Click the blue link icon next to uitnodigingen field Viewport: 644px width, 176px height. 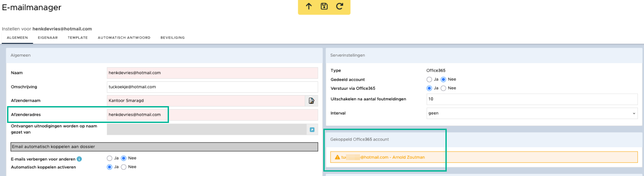click(312, 129)
